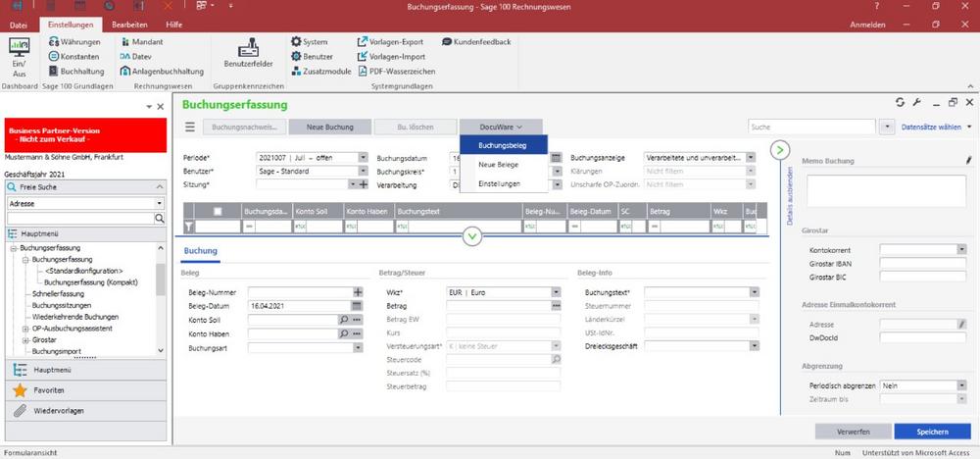Image resolution: width=980 pixels, height=459 pixels.
Task: Choose Einstellungen in DocuWare menu
Action: click(x=503, y=183)
